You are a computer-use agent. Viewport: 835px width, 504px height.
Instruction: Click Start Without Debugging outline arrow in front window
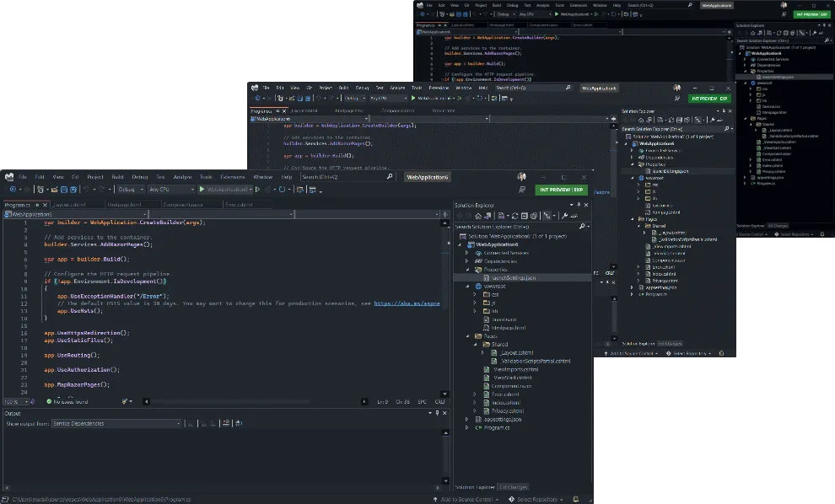click(x=258, y=190)
